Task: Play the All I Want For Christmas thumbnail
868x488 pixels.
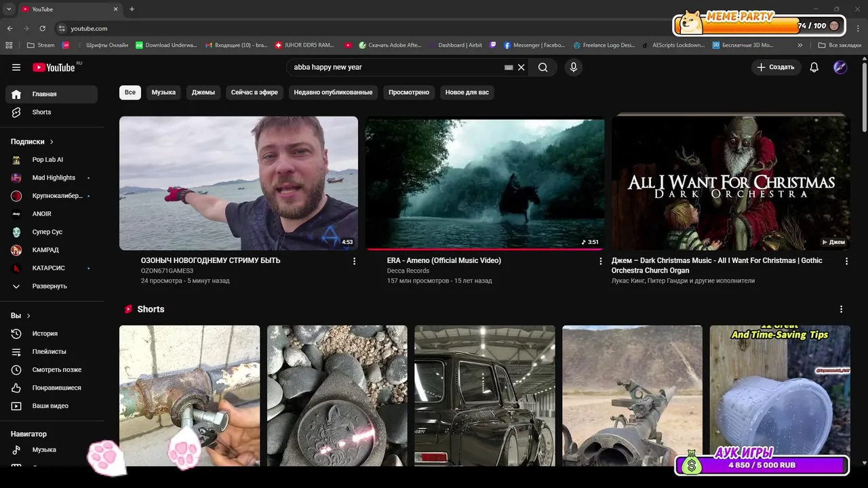Action: 731,183
